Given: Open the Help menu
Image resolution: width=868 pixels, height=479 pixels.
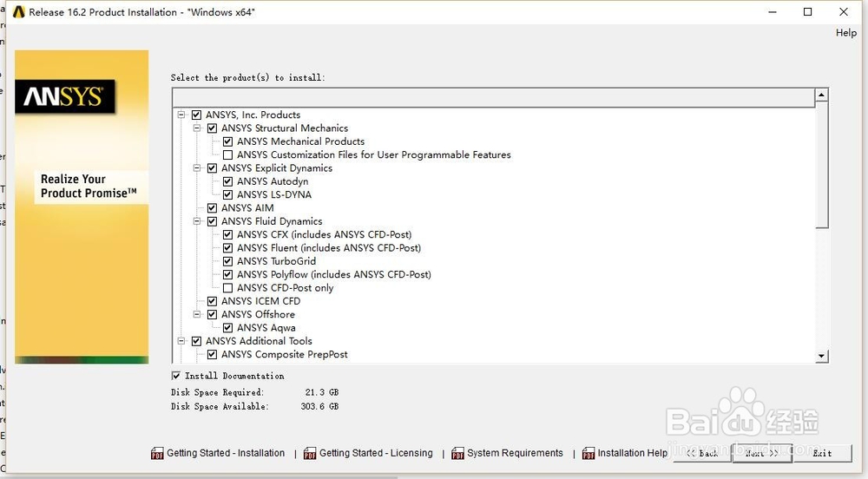Looking at the screenshot, I should point(845,33).
